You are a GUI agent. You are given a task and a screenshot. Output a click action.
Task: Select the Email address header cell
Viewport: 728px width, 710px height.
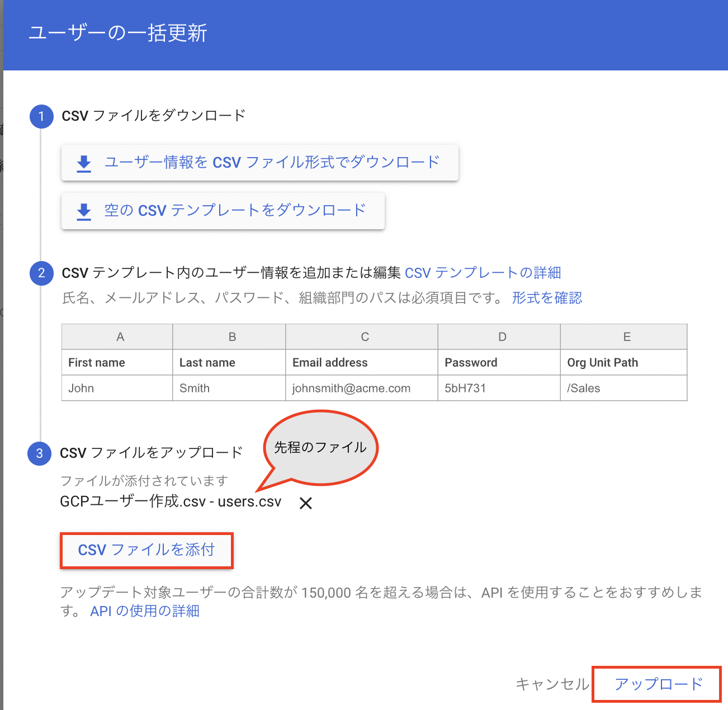330,362
